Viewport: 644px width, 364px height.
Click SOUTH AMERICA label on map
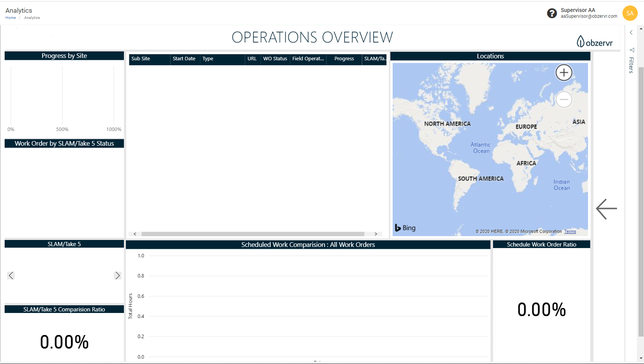coord(481,179)
